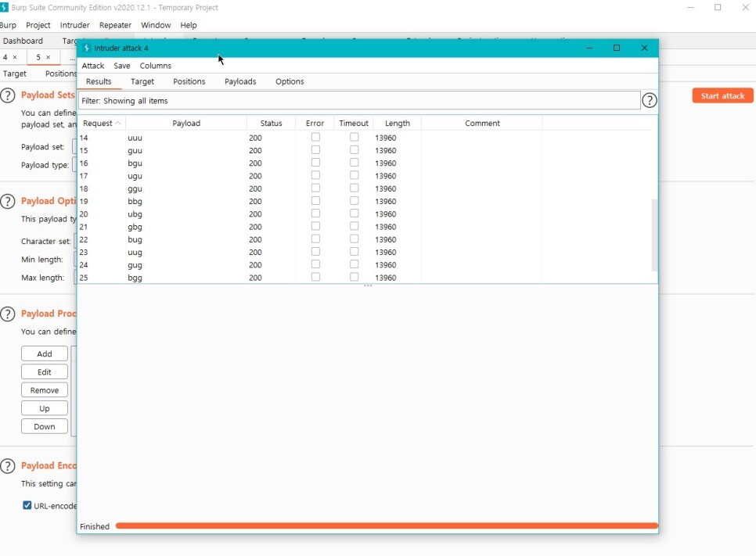Close Intruder tab 4
Screen dimensions: 756x556
pos(14,57)
